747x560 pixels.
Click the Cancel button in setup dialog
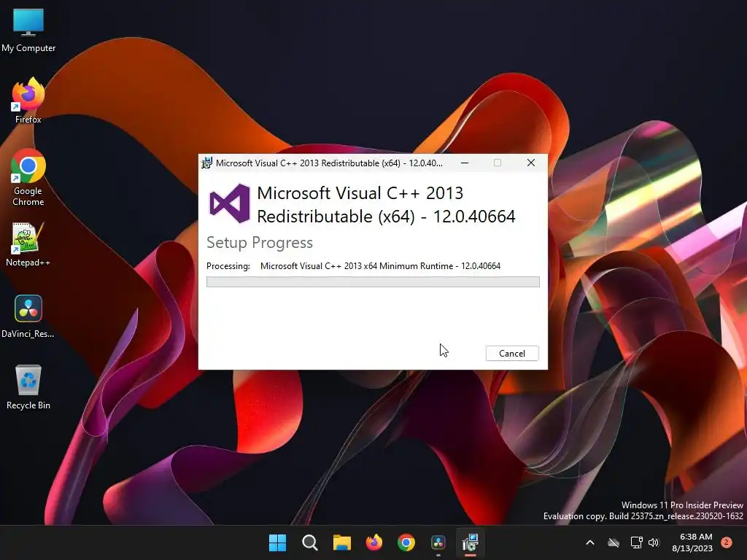512,354
